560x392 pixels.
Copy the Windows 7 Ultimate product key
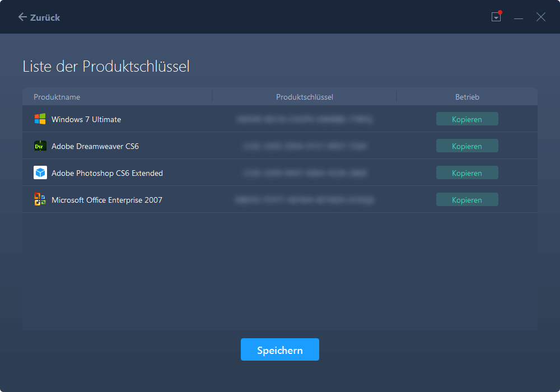[467, 119]
